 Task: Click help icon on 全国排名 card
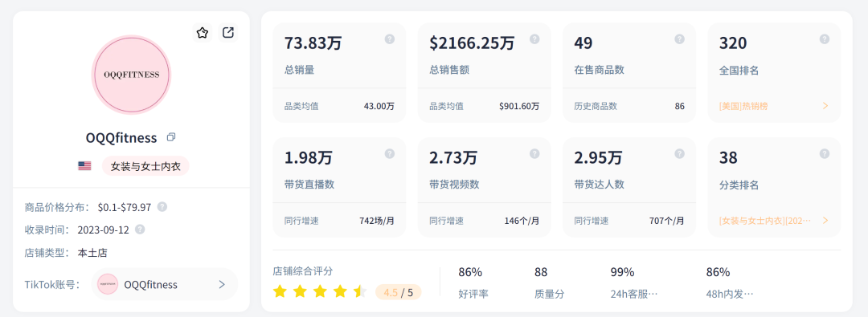[x=825, y=39]
